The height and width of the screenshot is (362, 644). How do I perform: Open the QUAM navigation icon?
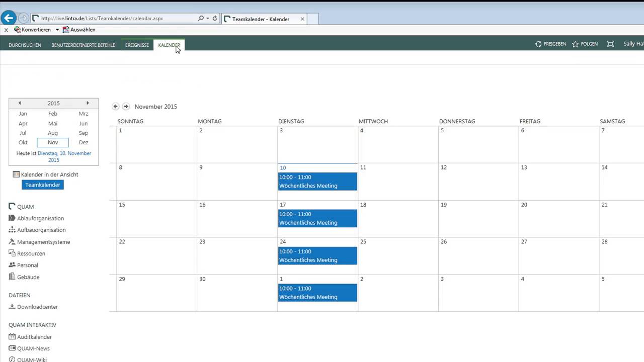pyautogui.click(x=12, y=207)
